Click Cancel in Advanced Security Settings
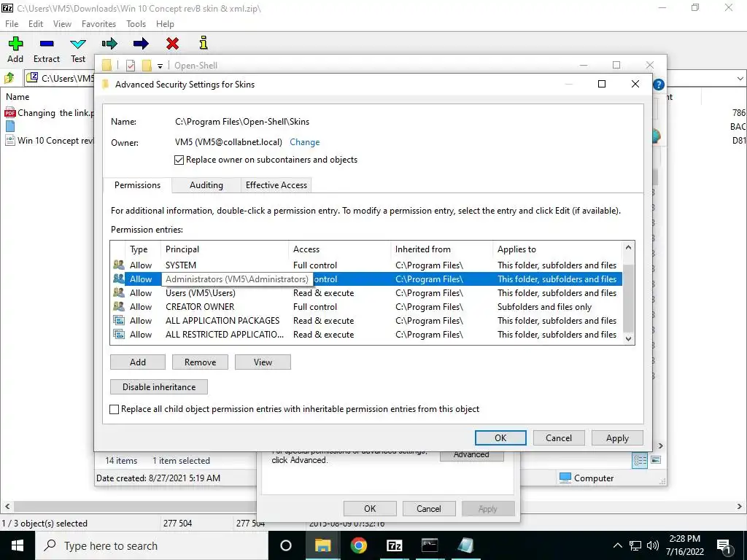This screenshot has height=560, width=747. (x=558, y=438)
